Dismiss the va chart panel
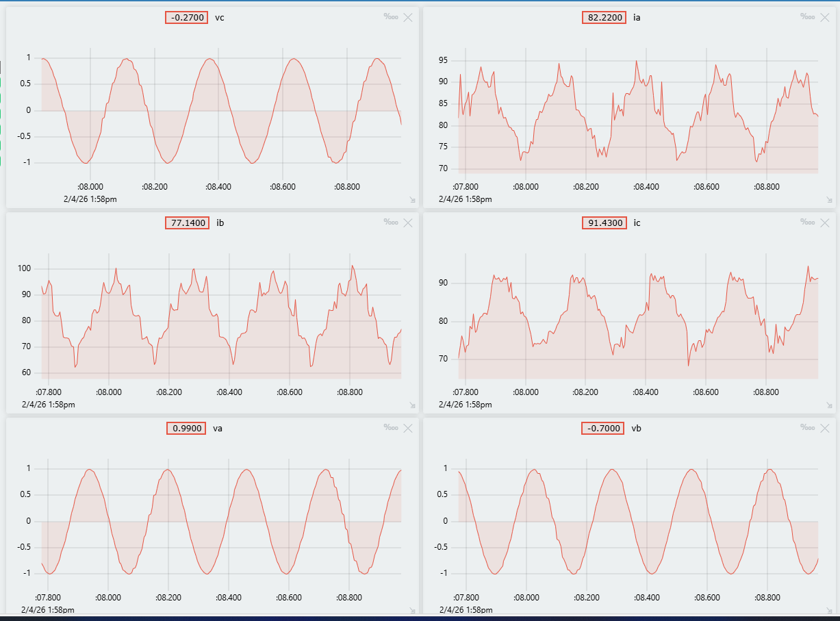 pos(408,428)
